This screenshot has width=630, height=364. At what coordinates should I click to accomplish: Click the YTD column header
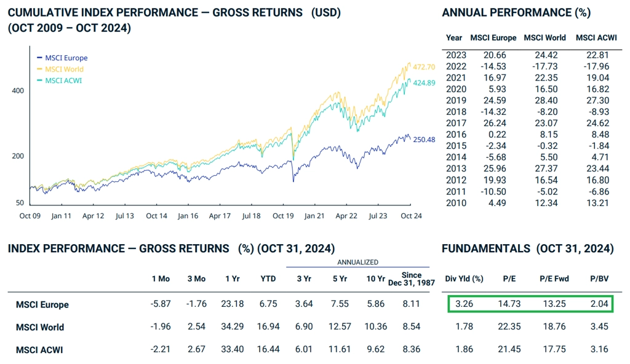pyautogui.click(x=268, y=279)
